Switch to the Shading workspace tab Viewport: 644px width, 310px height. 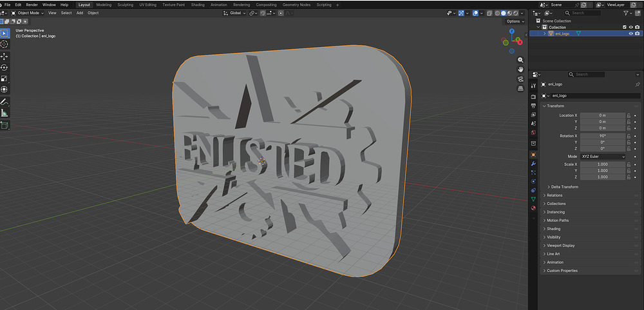pos(198,5)
